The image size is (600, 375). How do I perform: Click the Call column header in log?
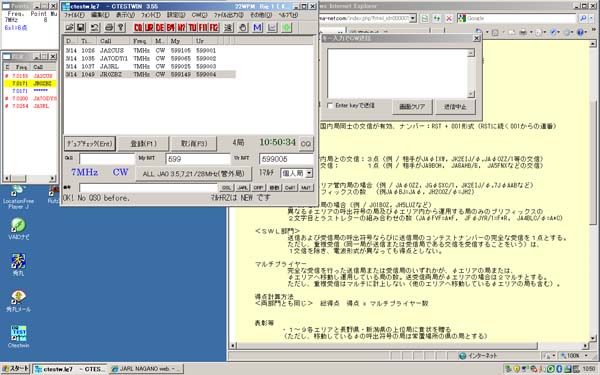[114, 41]
